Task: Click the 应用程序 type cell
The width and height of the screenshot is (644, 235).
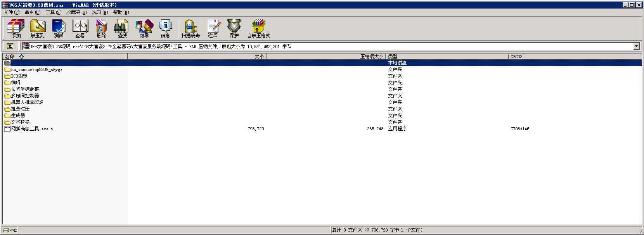Action: (x=397, y=129)
